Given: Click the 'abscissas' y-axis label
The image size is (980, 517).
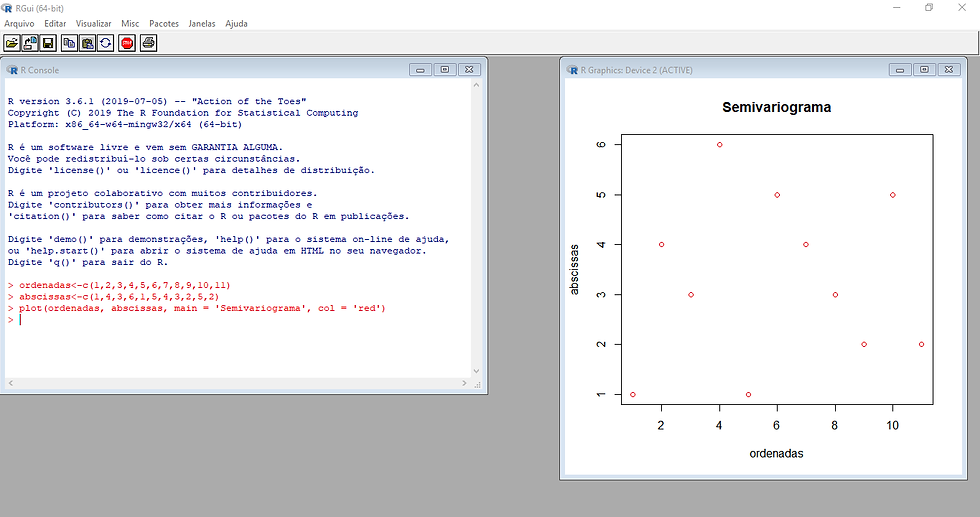Looking at the screenshot, I should click(x=574, y=269).
